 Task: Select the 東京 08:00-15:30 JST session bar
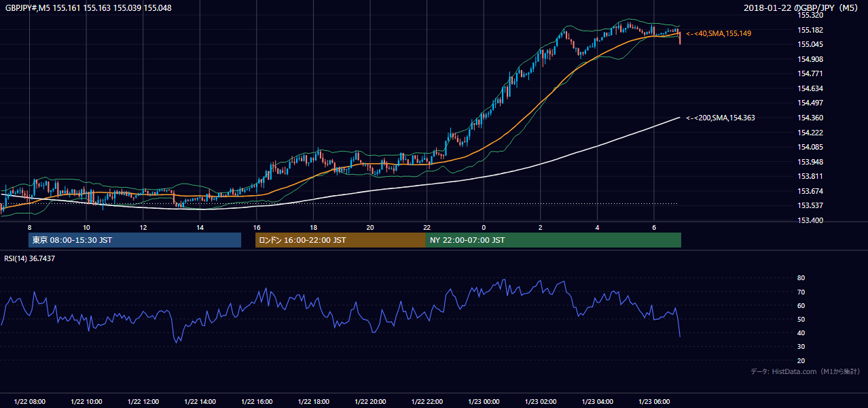pos(134,240)
